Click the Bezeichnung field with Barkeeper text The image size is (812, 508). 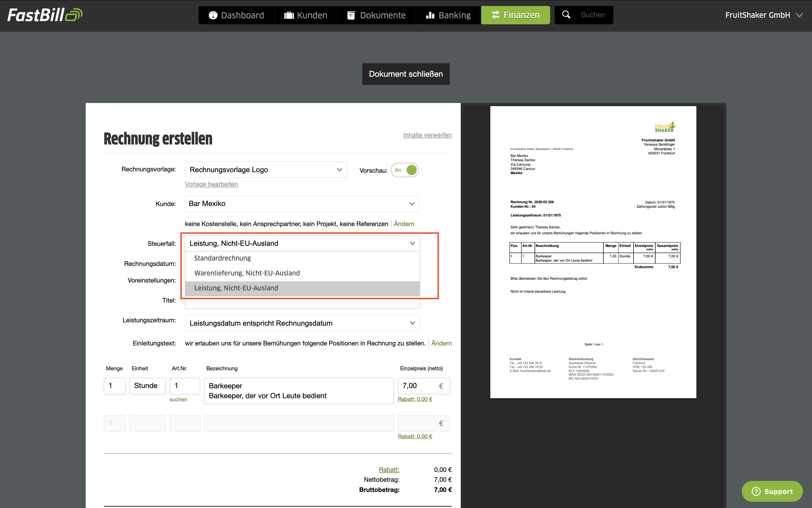coord(299,391)
